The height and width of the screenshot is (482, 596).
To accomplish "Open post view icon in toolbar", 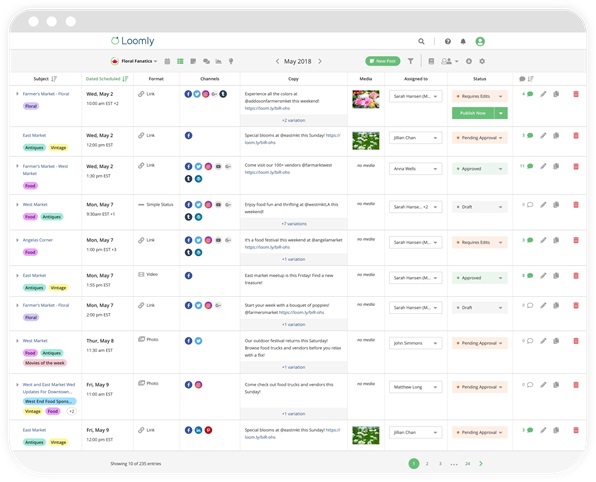I will [193, 61].
